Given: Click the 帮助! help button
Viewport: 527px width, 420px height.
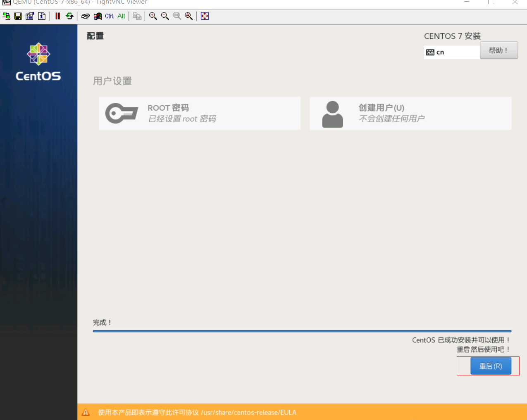Looking at the screenshot, I should (498, 50).
